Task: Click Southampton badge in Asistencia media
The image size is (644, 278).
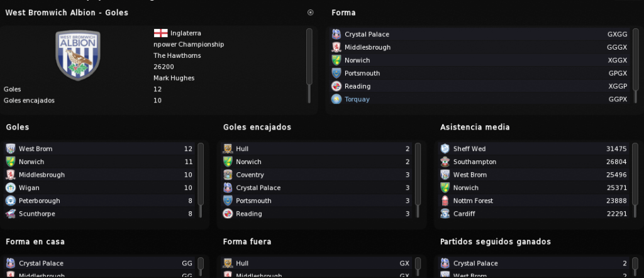Action: point(445,162)
